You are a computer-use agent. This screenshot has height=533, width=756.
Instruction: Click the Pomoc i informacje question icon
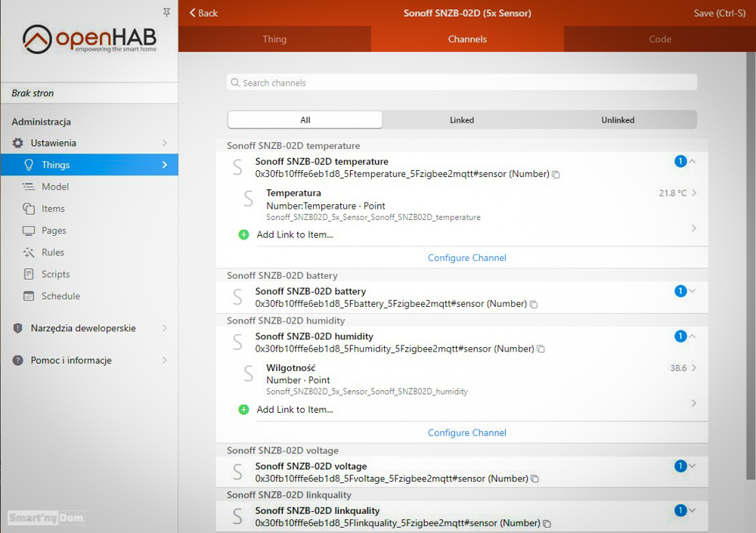pyautogui.click(x=18, y=361)
